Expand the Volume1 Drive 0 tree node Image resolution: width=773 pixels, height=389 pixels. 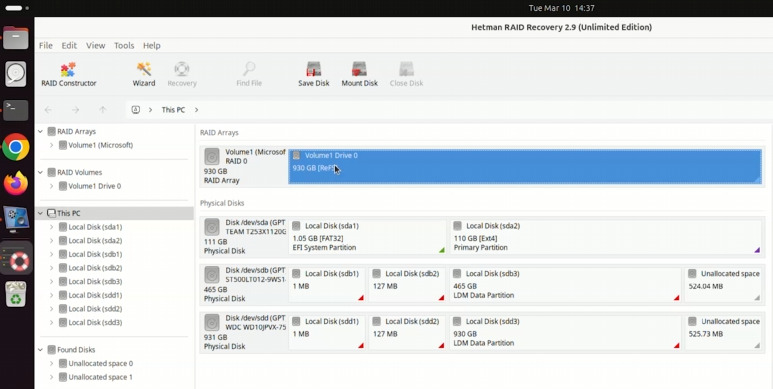[51, 186]
